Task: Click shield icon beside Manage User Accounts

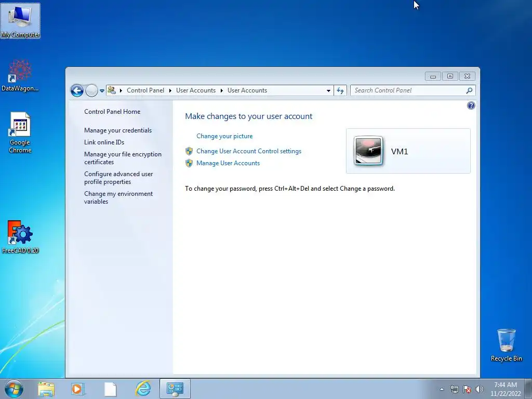Action: point(189,163)
